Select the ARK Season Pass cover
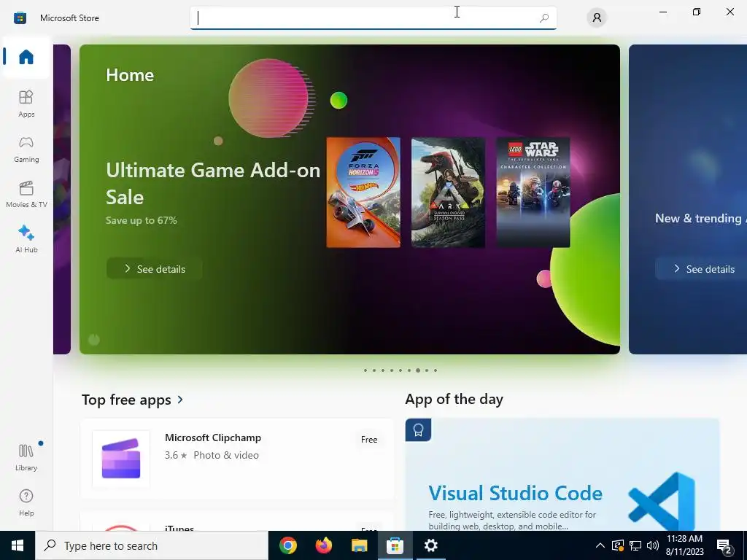Viewport: 747px width, 560px height. coord(448,192)
